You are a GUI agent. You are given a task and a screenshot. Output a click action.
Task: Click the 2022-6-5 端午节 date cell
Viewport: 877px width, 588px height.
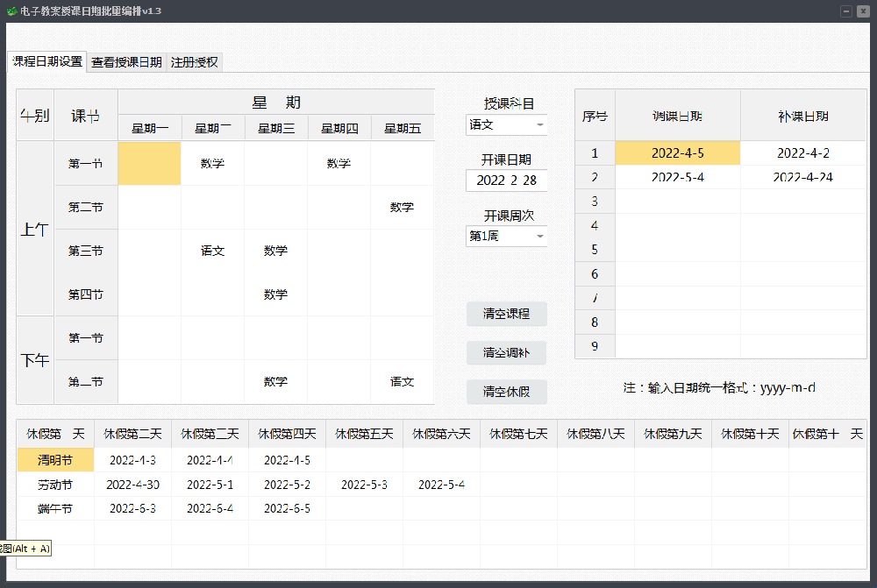(x=287, y=508)
